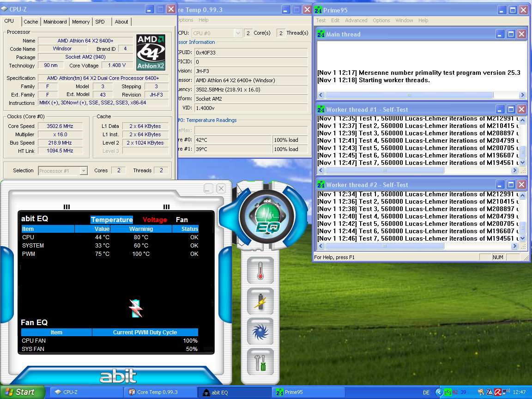Click the CPU-Z title bar icon
532x399 pixels.
point(5,9)
